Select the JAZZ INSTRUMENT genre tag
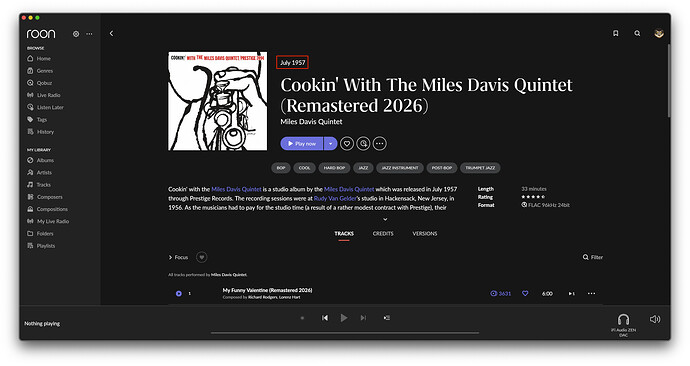690x366 pixels. pyautogui.click(x=400, y=168)
